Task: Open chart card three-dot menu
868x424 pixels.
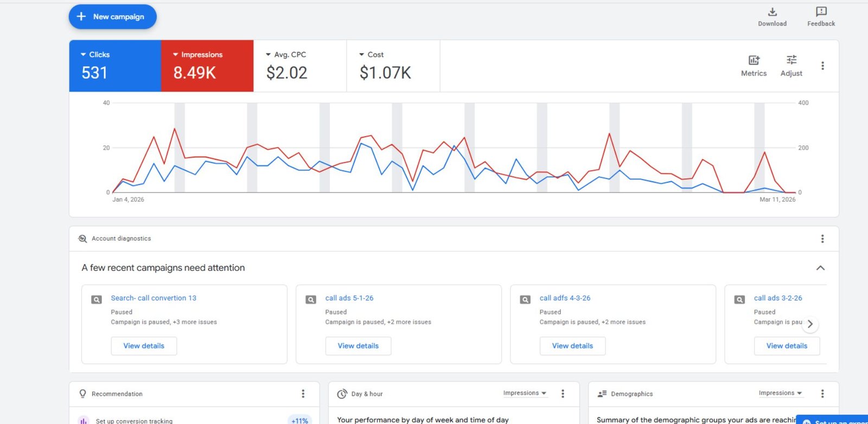Action: click(822, 66)
